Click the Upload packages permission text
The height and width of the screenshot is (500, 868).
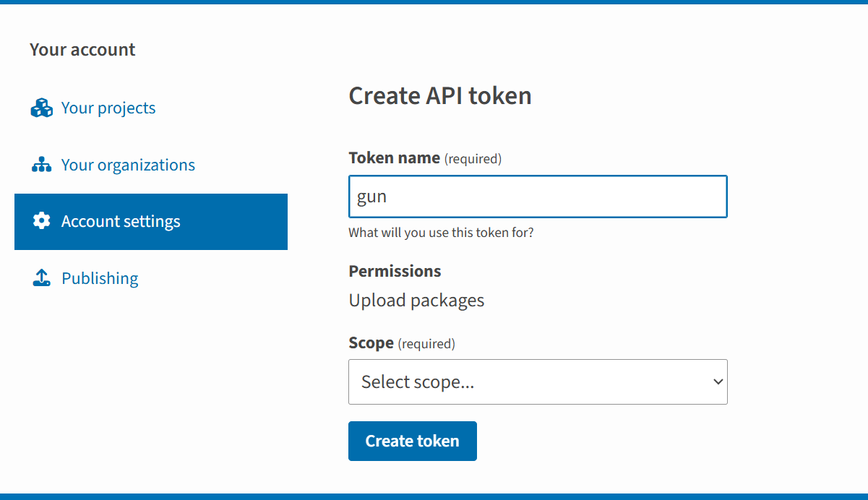click(416, 301)
